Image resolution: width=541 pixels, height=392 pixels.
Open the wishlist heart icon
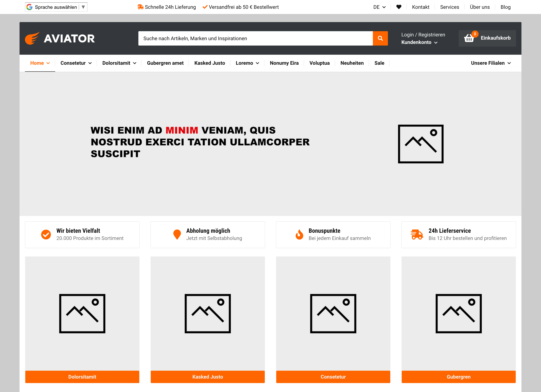point(399,7)
